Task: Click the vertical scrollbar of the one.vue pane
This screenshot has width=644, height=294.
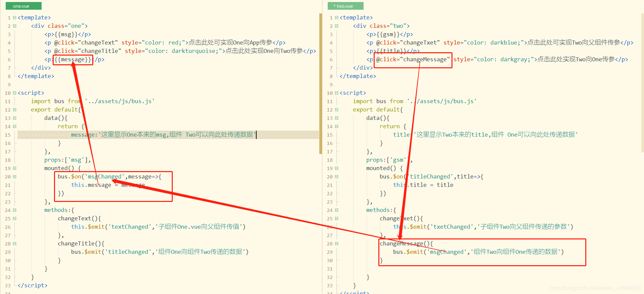Action: pyautogui.click(x=320, y=84)
